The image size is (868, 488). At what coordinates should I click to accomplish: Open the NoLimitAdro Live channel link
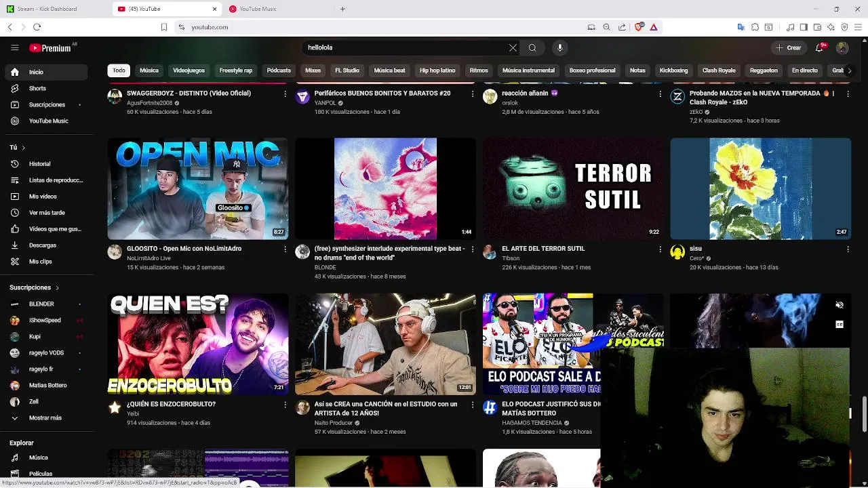(149, 258)
